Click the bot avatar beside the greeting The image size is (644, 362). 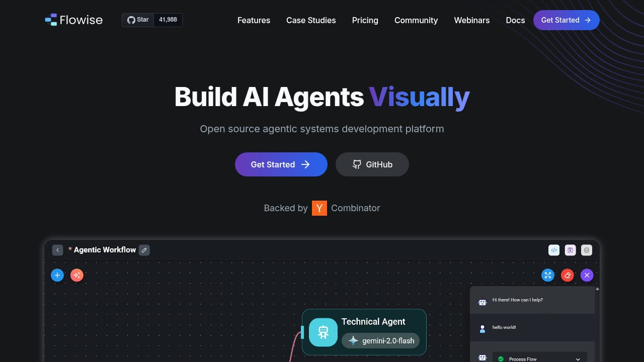(x=482, y=302)
